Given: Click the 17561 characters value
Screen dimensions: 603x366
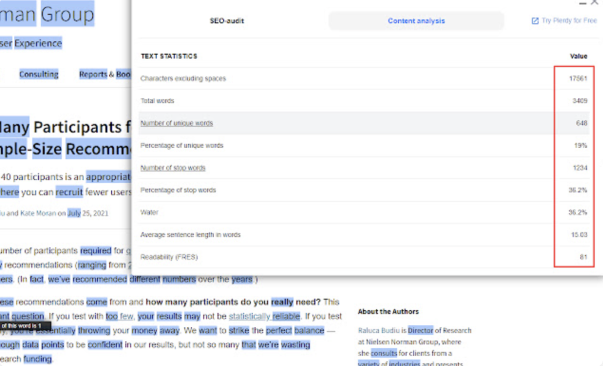Looking at the screenshot, I should point(578,78).
